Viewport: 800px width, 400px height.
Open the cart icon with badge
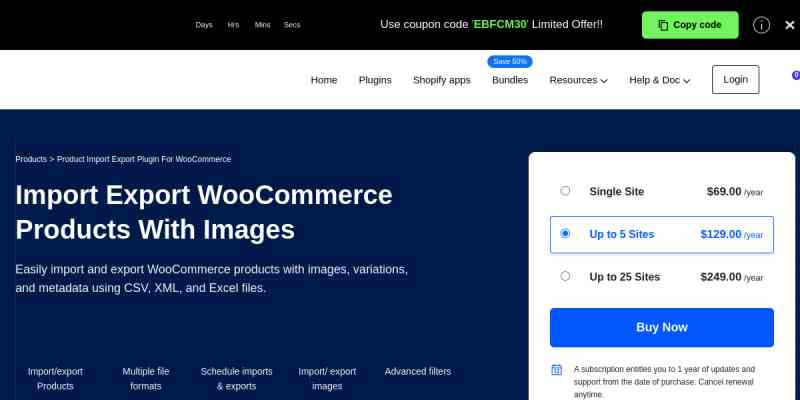pos(795,76)
